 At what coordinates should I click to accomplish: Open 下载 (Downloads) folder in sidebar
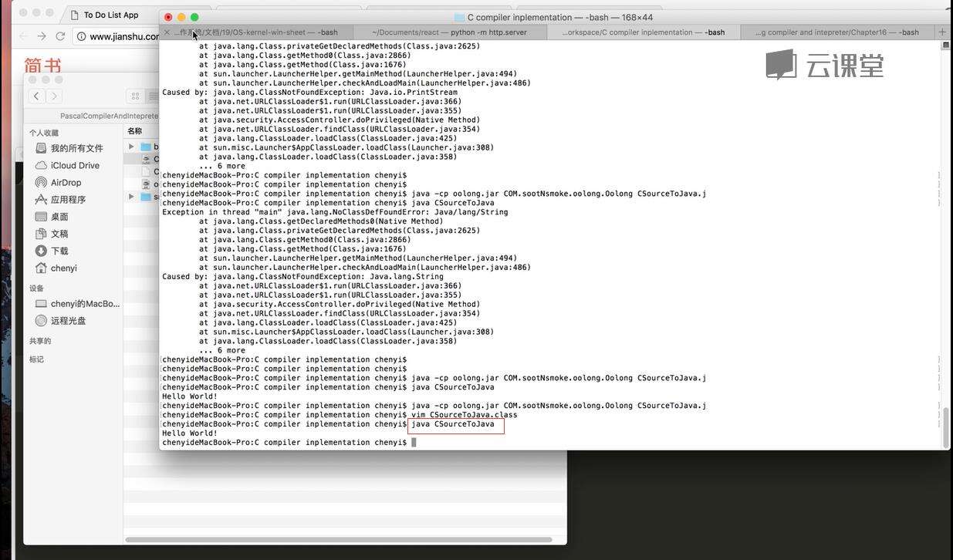[x=59, y=251]
